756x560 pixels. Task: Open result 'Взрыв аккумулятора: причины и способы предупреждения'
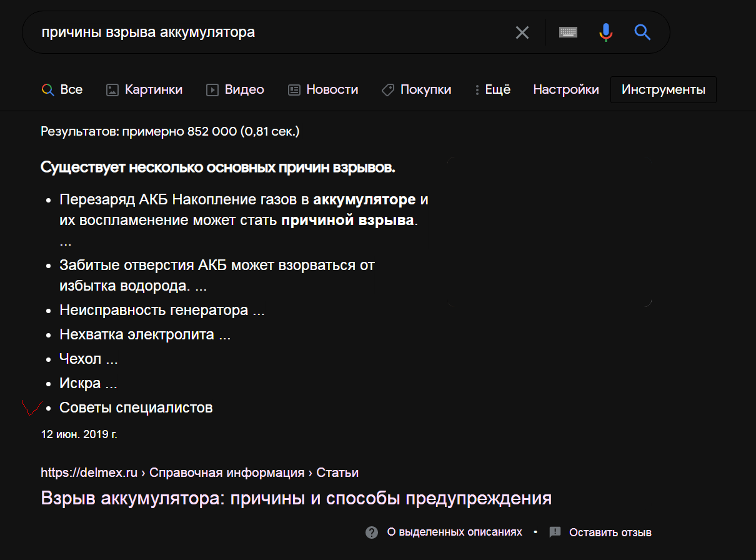pyautogui.click(x=296, y=499)
